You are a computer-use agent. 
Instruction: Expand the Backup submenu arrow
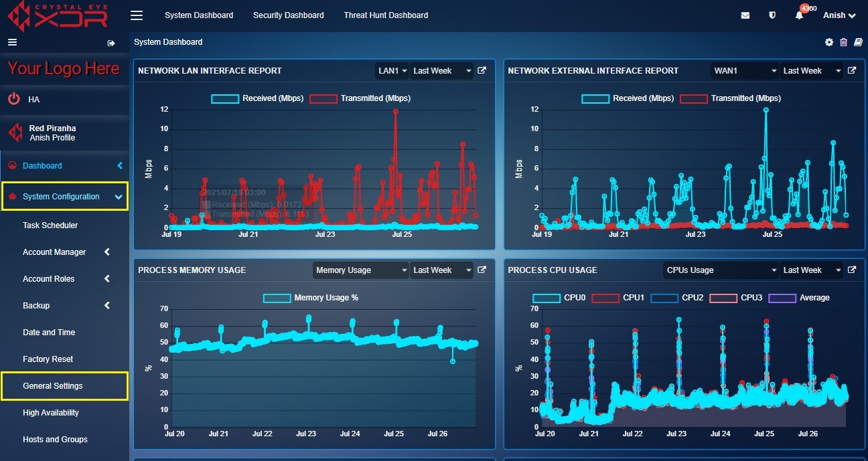(107, 306)
